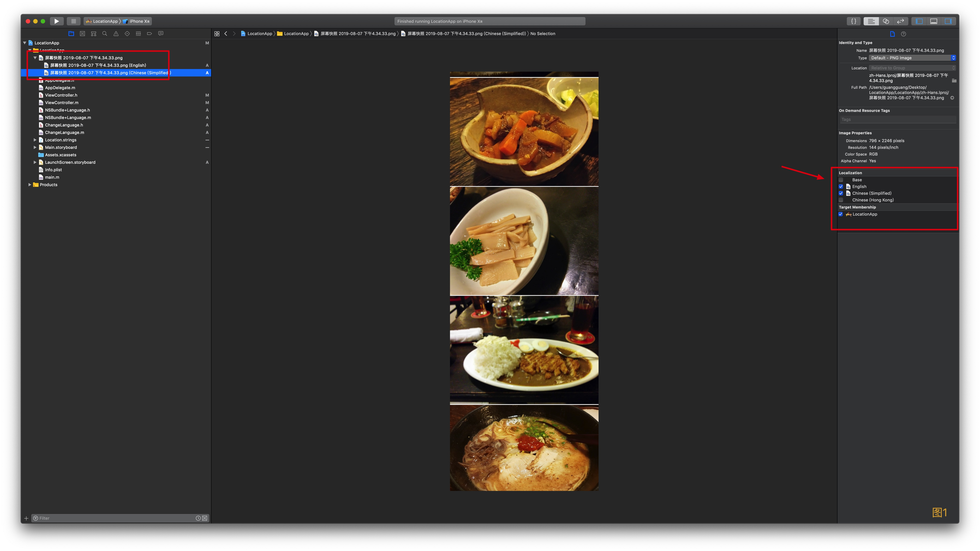The height and width of the screenshot is (551, 980).
Task: Click the LocationApp folder breadcrumb item
Action: (x=296, y=33)
